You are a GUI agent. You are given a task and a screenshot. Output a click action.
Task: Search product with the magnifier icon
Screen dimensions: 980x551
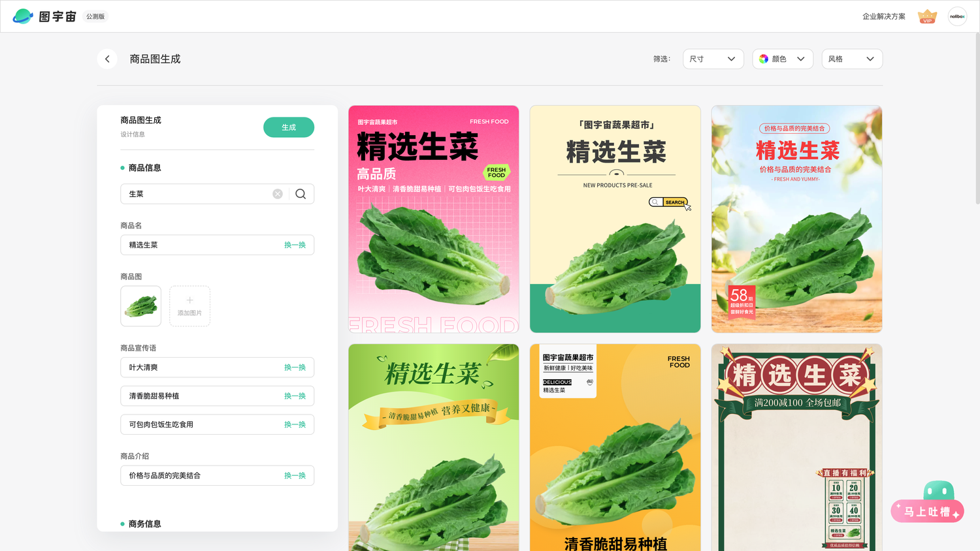click(x=301, y=194)
